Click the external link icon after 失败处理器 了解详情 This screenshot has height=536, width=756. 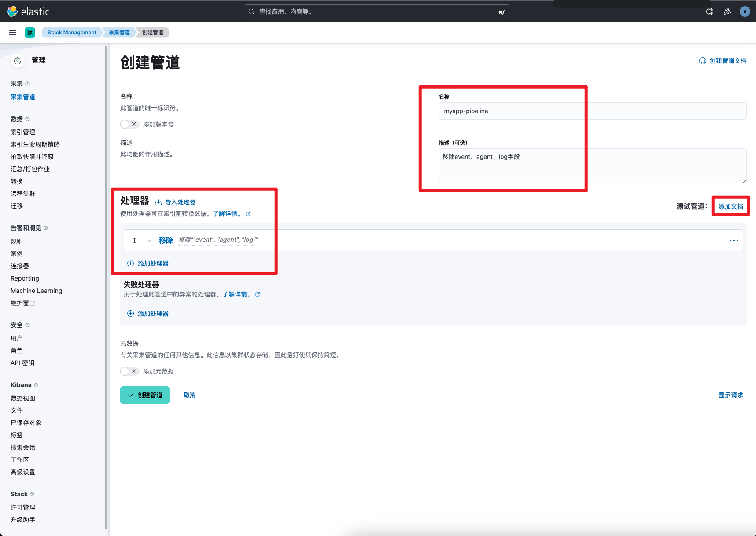tap(258, 295)
